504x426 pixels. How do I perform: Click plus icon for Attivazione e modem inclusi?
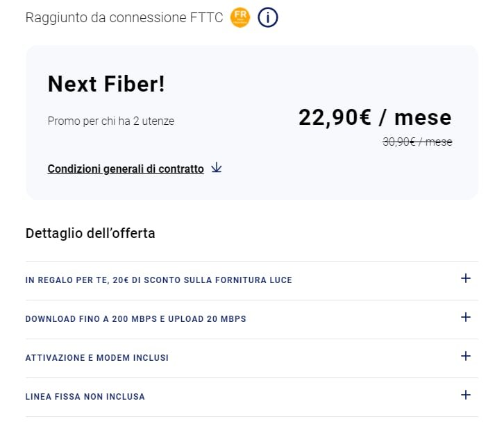tap(465, 356)
